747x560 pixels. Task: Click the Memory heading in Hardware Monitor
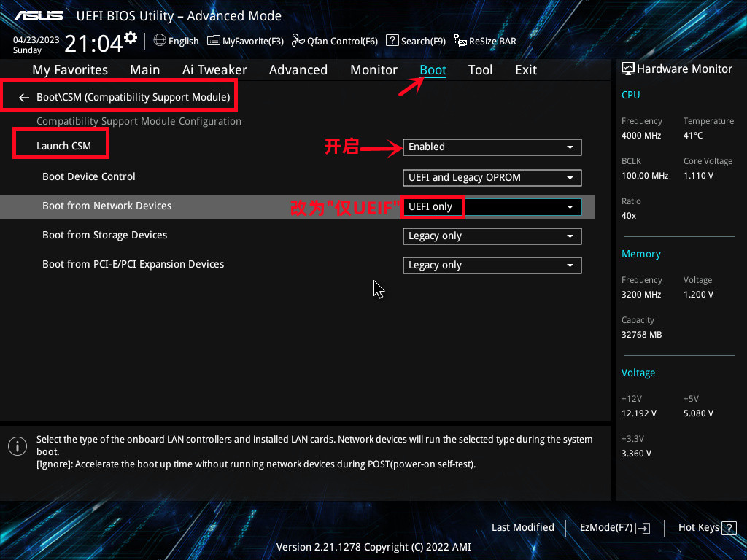pyautogui.click(x=640, y=254)
